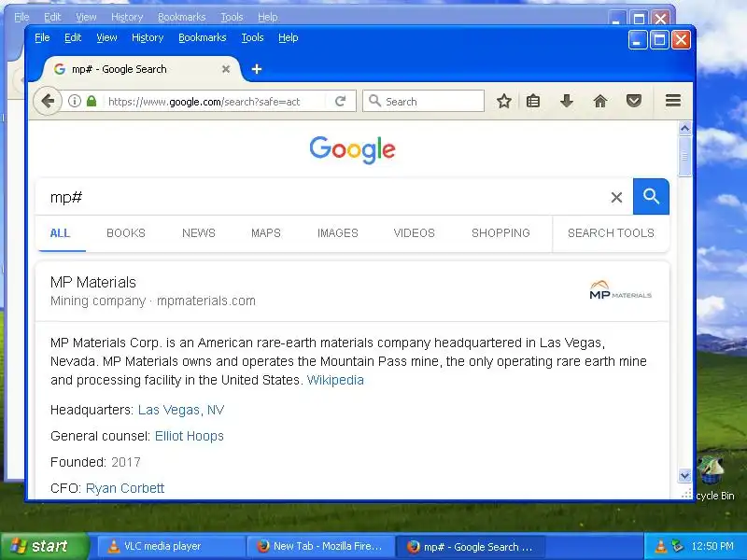Switch to the BOOKS results tab
This screenshot has height=560, width=747.
point(126,233)
